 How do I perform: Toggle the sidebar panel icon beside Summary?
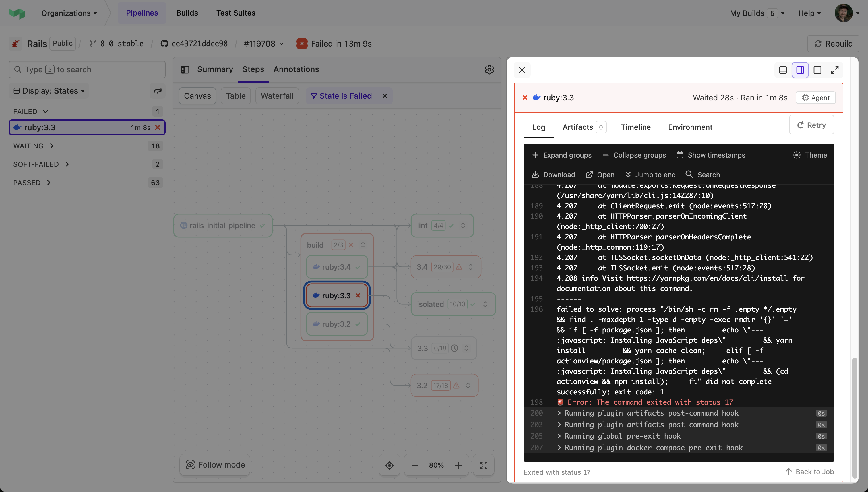185,70
